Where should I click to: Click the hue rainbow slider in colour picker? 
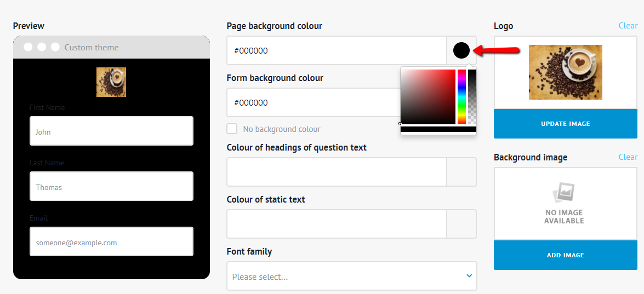461,97
